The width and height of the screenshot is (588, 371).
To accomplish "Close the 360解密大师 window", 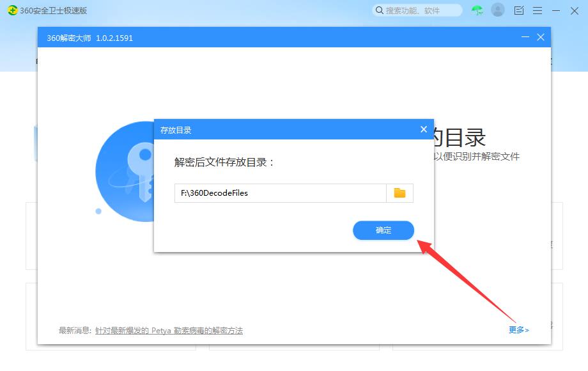I will (x=540, y=36).
